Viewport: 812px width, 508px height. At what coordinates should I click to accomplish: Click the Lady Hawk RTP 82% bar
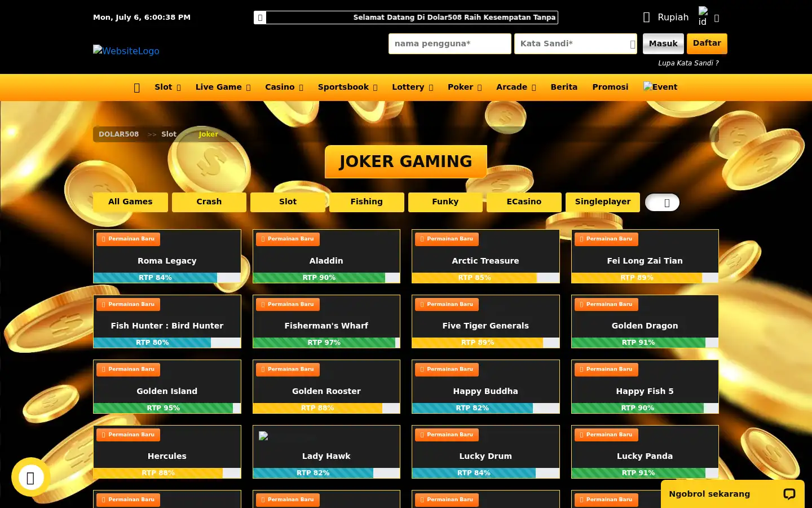326,473
